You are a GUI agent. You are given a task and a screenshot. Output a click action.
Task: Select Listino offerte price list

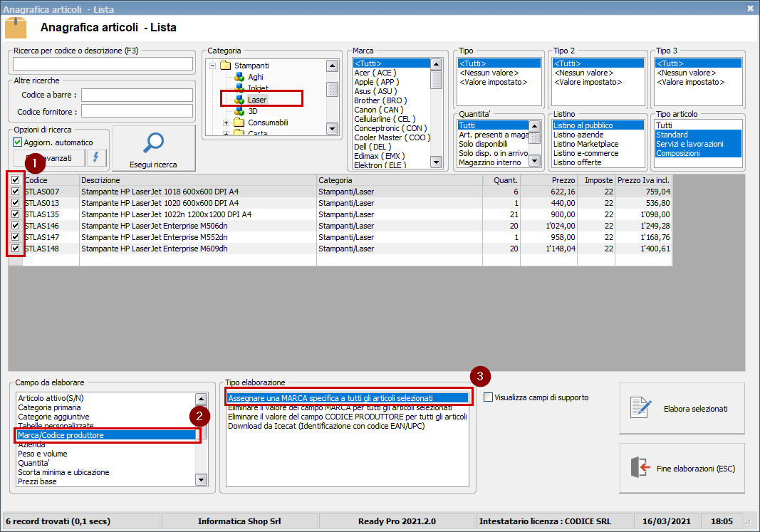(577, 162)
